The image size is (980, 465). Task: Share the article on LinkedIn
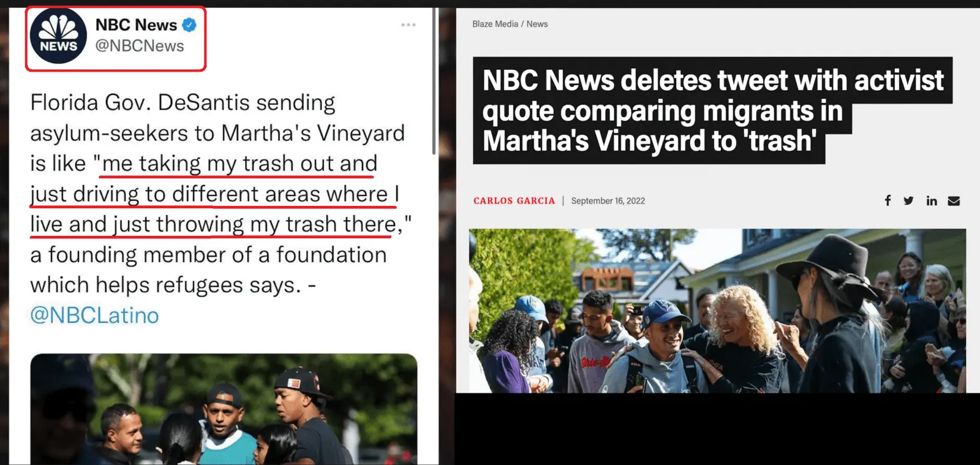click(932, 200)
